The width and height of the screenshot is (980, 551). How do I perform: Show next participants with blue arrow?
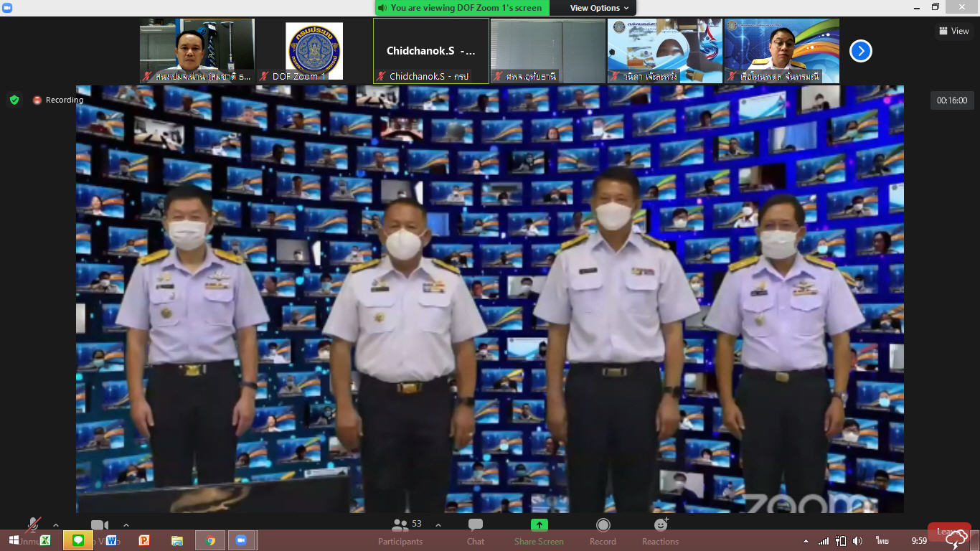pos(861,51)
